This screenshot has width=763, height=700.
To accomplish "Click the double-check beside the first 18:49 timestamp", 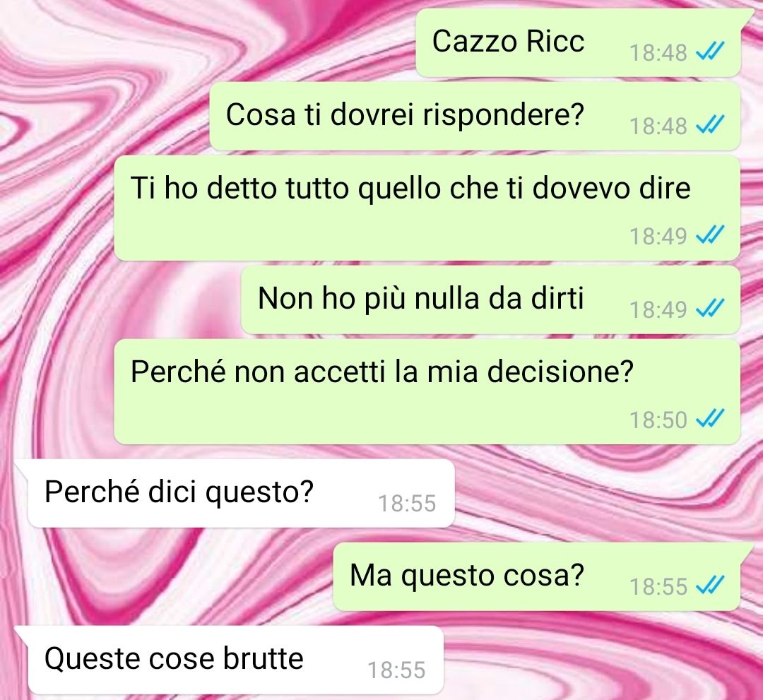I will (x=710, y=235).
